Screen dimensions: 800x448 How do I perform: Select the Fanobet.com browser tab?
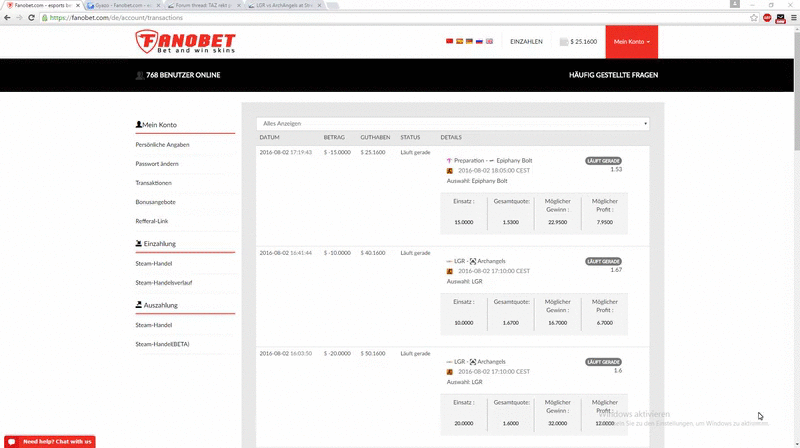point(41,5)
